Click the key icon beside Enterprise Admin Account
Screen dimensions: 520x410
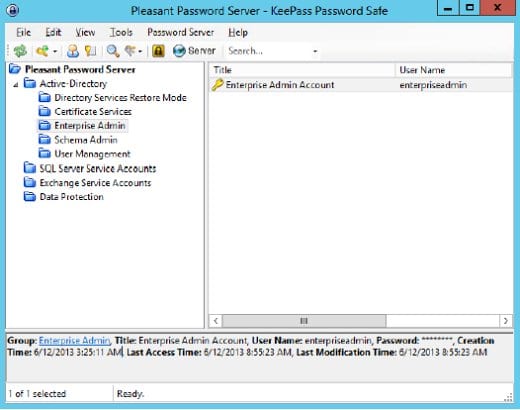(x=217, y=85)
